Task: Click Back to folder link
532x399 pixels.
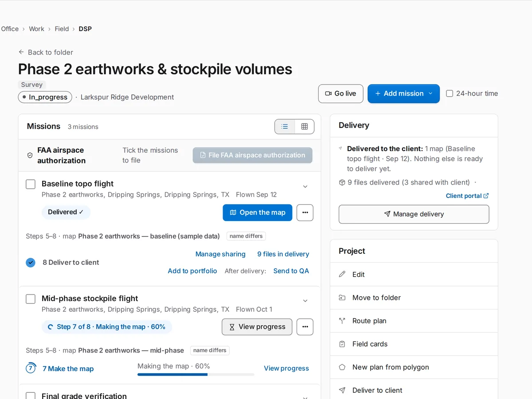Action: click(x=46, y=52)
